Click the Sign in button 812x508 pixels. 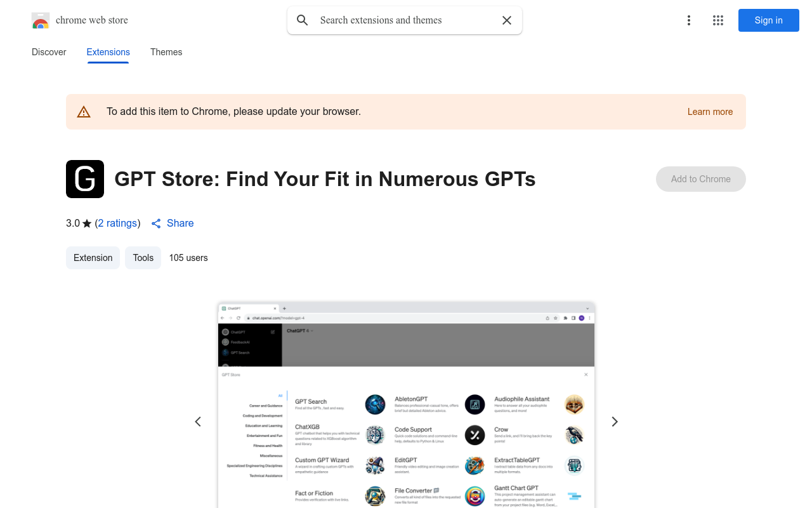[768, 20]
